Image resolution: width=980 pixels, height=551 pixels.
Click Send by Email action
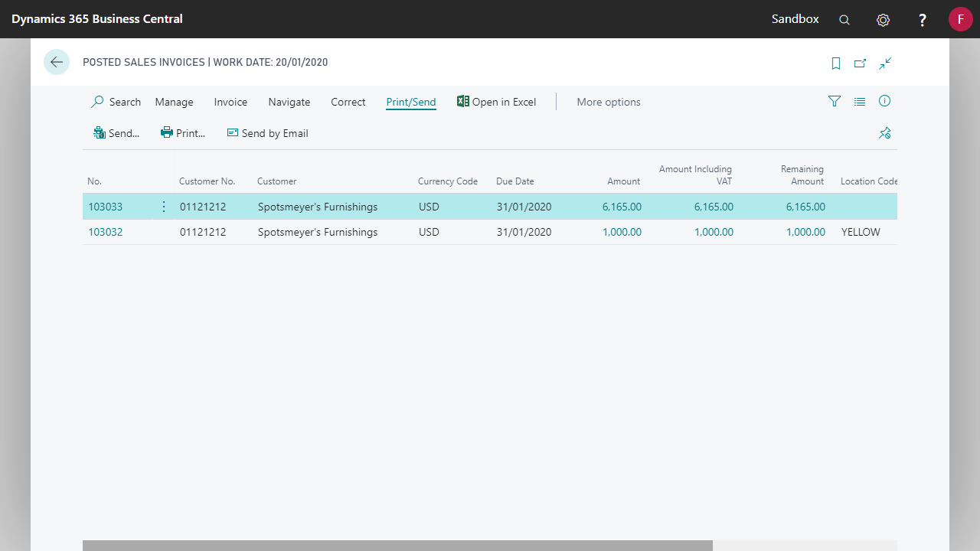coord(267,133)
